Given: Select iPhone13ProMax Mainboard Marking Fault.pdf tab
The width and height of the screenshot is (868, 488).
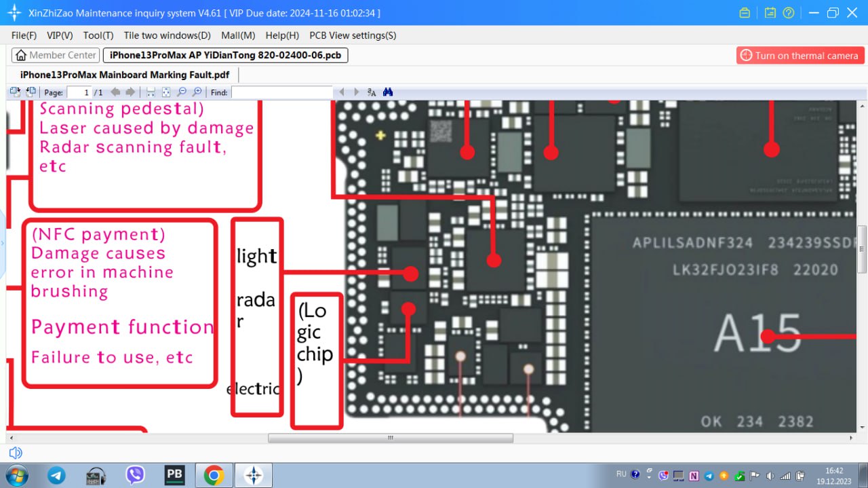Looking at the screenshot, I should click(x=125, y=75).
